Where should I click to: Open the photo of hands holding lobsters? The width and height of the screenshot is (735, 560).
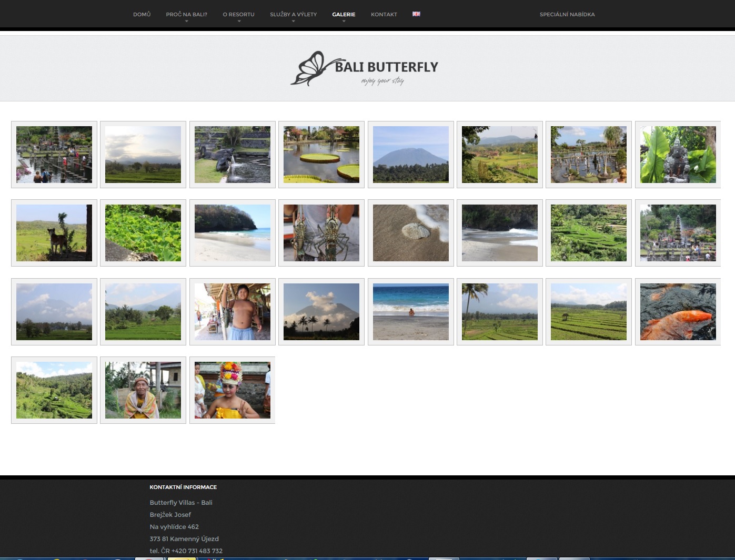pos(321,233)
